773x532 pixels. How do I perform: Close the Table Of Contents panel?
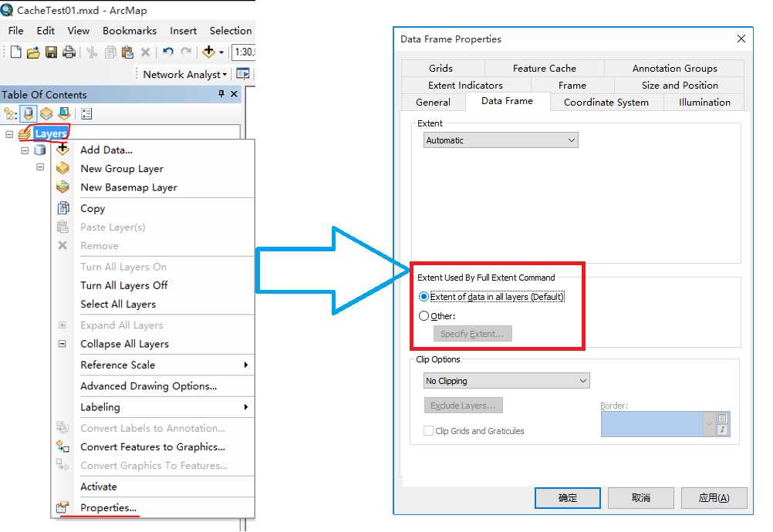[x=235, y=93]
